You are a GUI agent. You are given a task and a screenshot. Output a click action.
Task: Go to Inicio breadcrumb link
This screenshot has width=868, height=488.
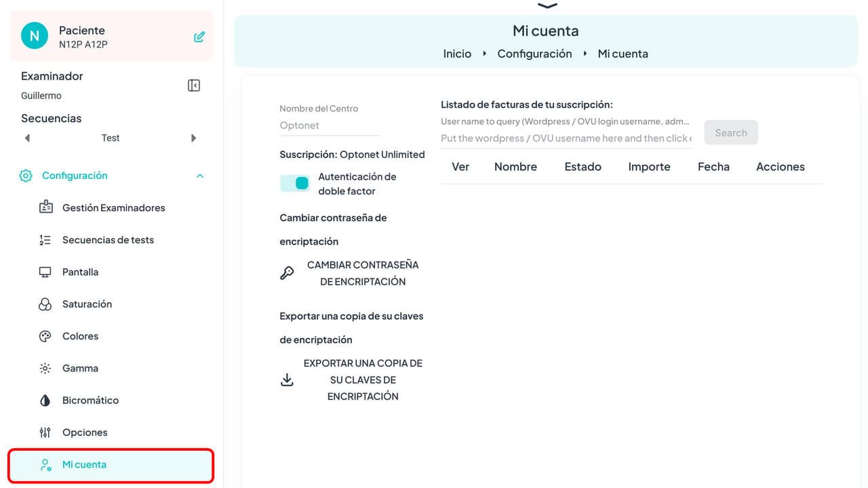tap(457, 54)
